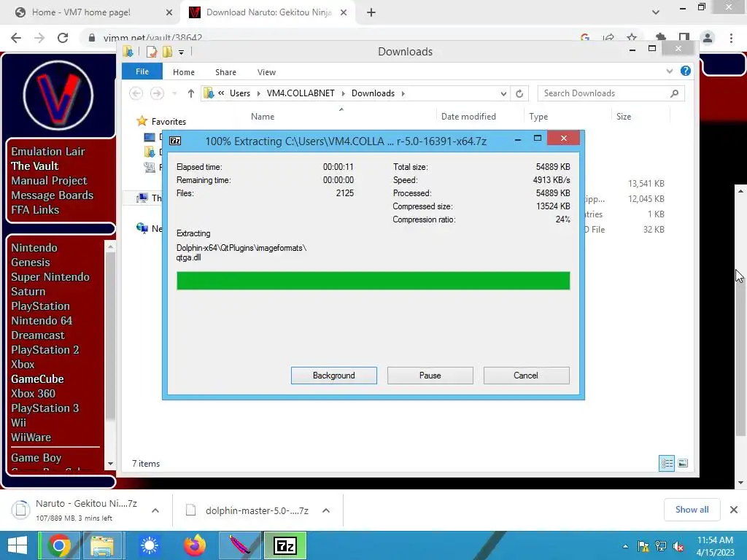Sort by Type column header
This screenshot has width=747, height=560.
pos(538,116)
